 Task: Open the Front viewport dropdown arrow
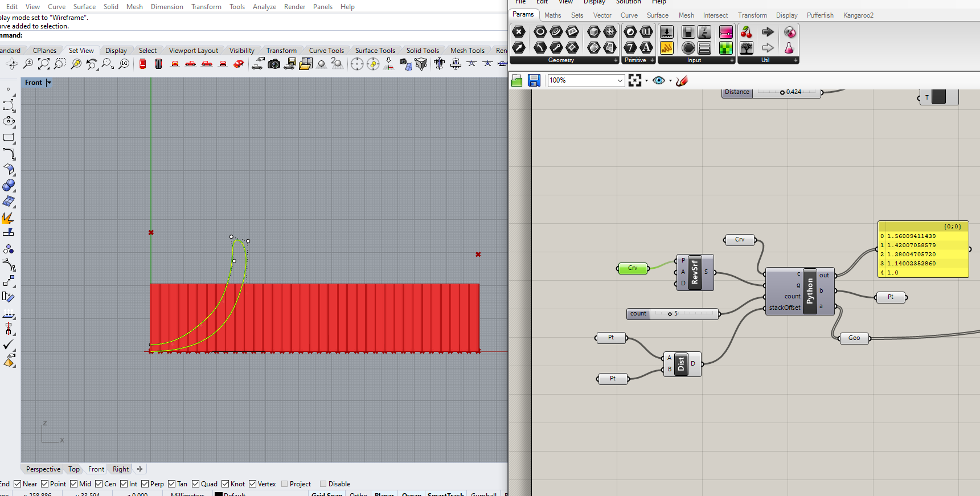[49, 83]
